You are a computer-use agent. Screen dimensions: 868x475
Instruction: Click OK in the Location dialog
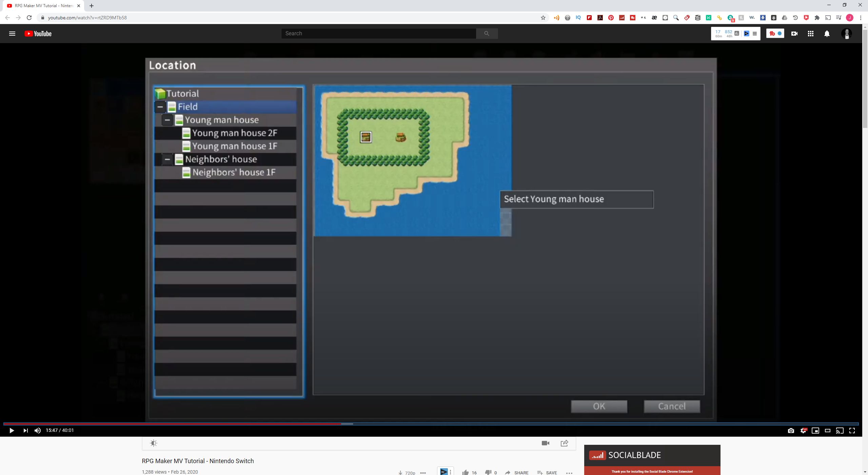[x=599, y=406]
